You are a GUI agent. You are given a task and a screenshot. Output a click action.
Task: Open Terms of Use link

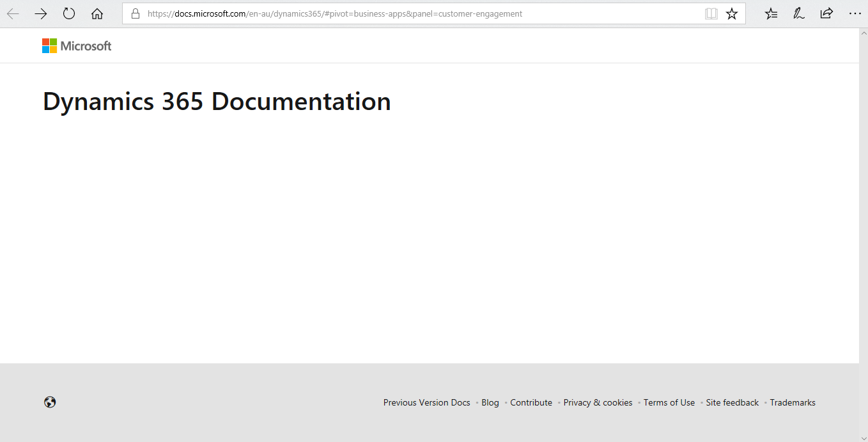669,402
